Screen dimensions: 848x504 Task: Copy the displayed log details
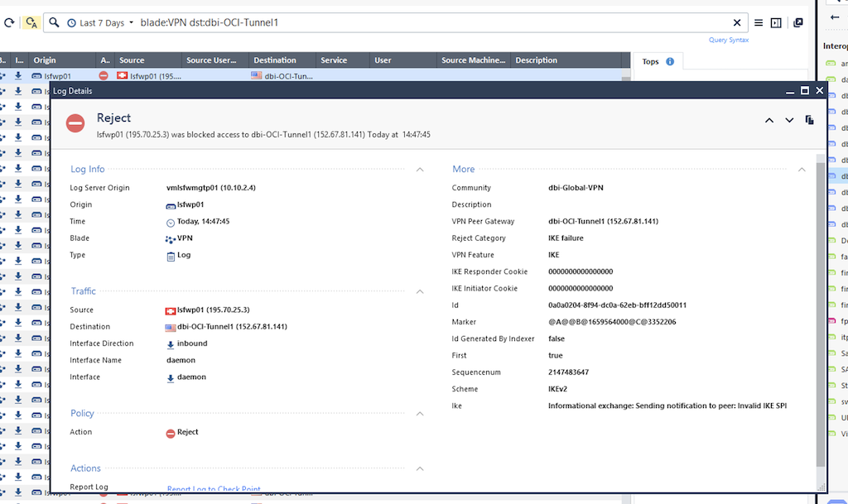(x=809, y=119)
